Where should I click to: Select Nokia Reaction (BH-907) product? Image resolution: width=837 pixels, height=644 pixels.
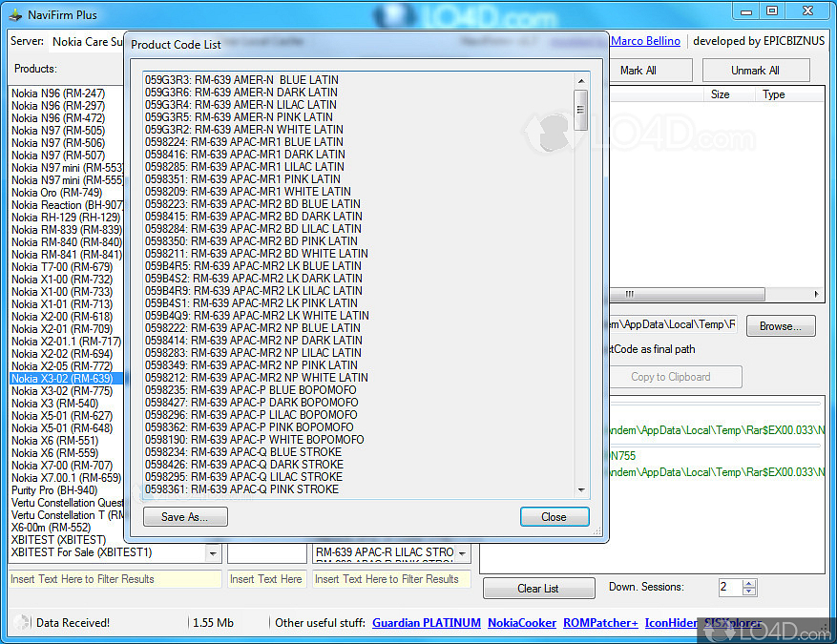pos(67,205)
